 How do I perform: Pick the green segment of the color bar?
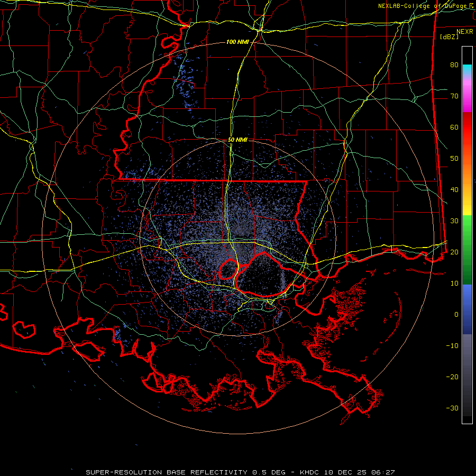point(467,250)
